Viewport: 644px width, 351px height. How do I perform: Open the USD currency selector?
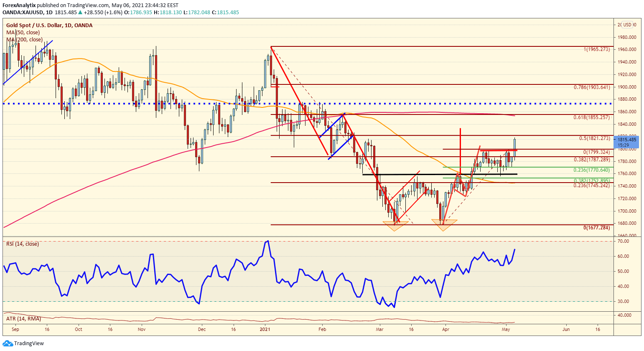coord(627,25)
